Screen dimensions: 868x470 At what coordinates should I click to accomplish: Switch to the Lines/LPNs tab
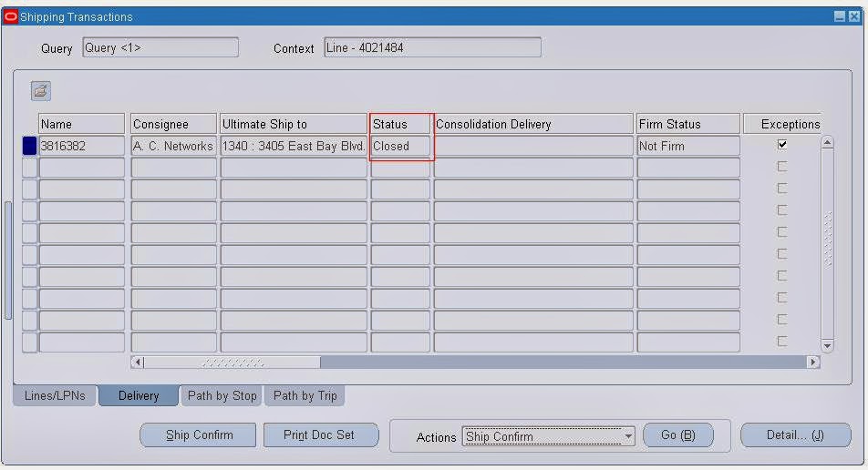55,396
